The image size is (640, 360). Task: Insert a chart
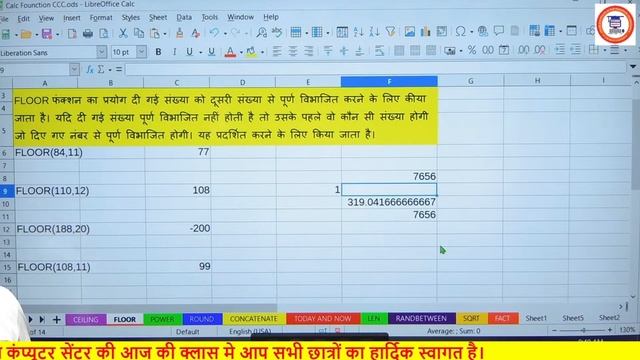coord(425,31)
